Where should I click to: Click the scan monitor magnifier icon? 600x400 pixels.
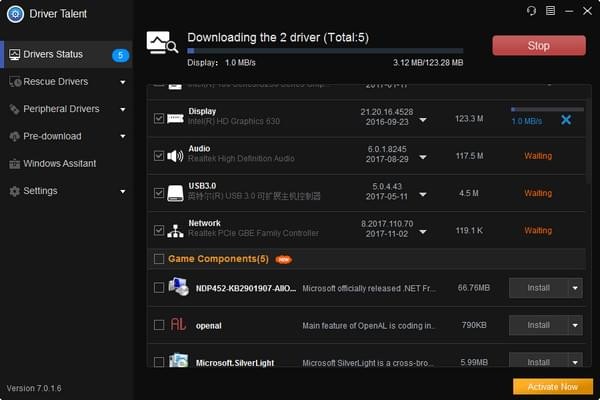(162, 42)
